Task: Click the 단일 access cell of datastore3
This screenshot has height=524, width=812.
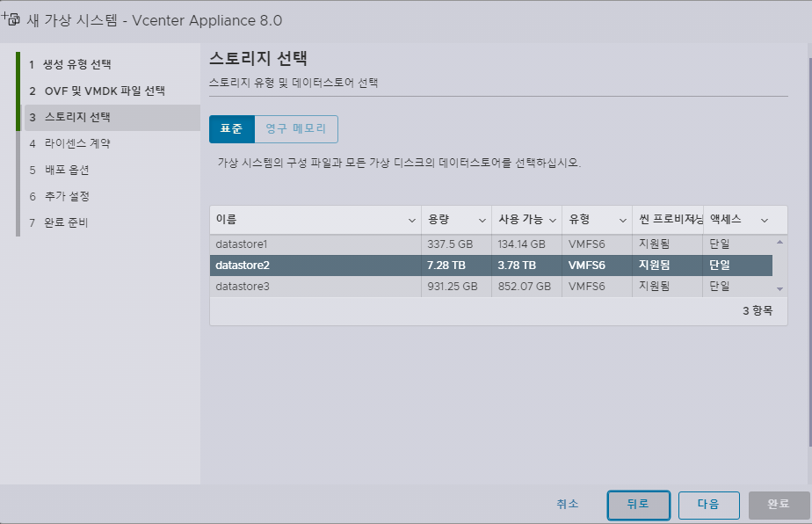Action: point(720,286)
